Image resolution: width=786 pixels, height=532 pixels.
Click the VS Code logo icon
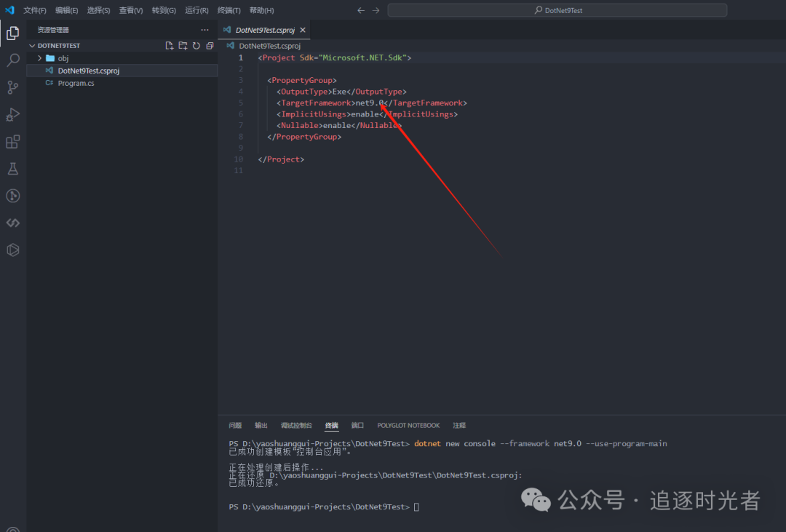(9, 10)
